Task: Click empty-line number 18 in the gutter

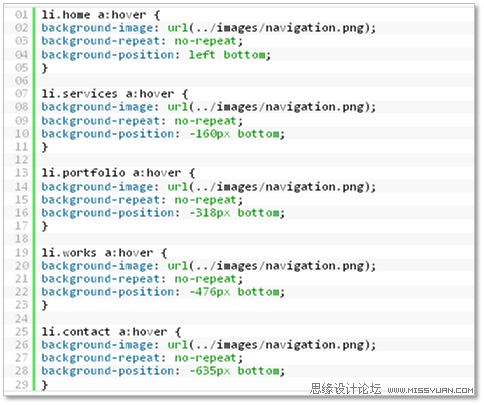Action: point(22,239)
